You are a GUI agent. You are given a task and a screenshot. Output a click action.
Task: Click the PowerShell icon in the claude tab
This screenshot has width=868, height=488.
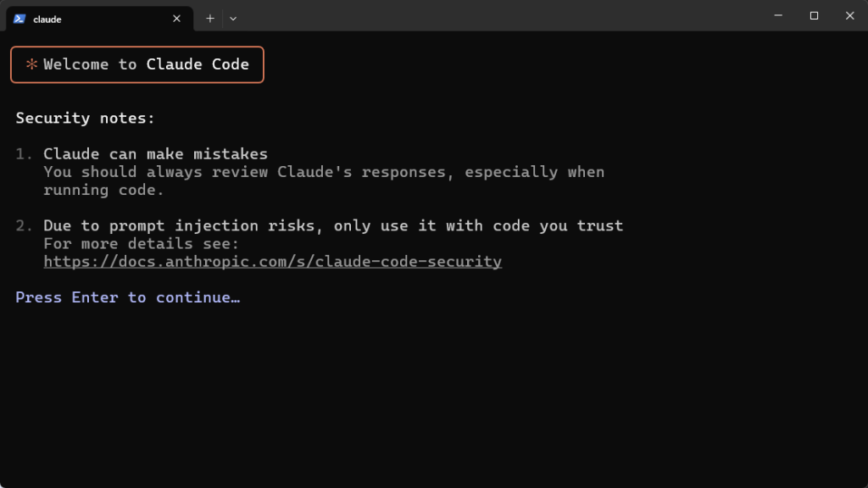pos(19,19)
